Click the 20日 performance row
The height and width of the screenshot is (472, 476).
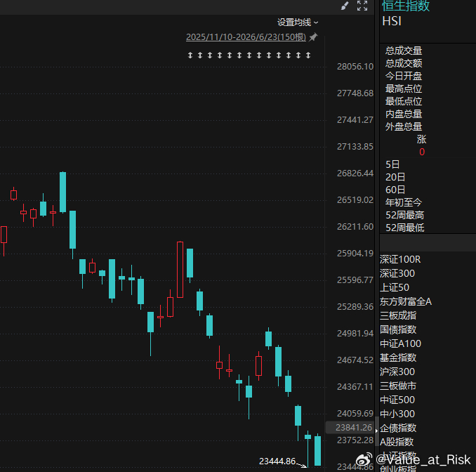(395, 177)
